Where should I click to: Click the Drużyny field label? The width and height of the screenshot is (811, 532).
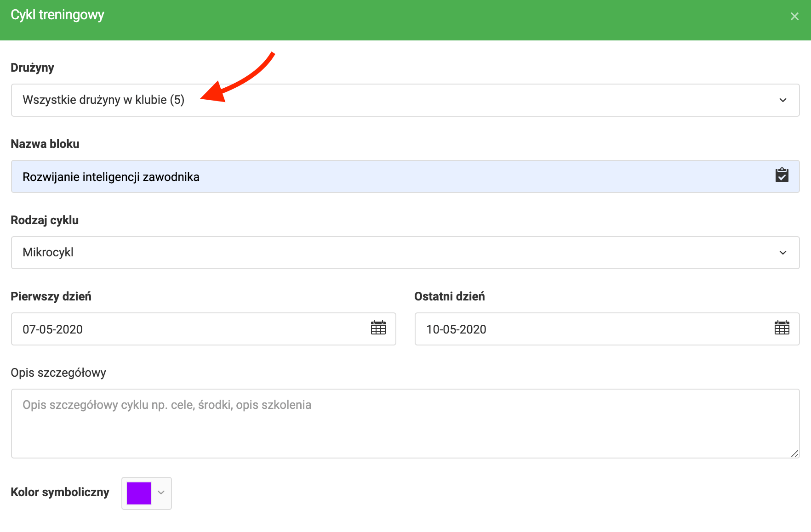pos(32,68)
